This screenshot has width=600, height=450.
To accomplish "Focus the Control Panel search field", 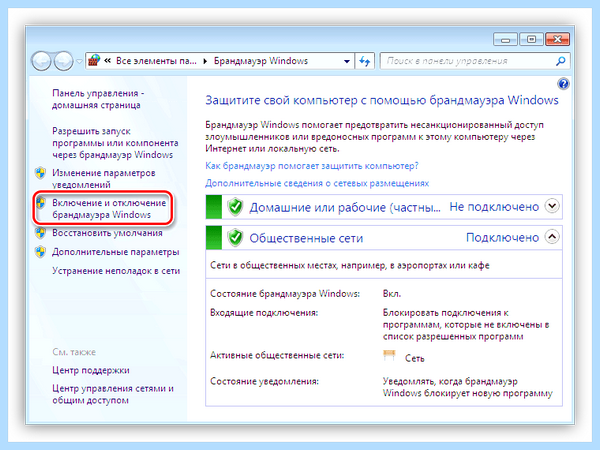I will point(475,61).
